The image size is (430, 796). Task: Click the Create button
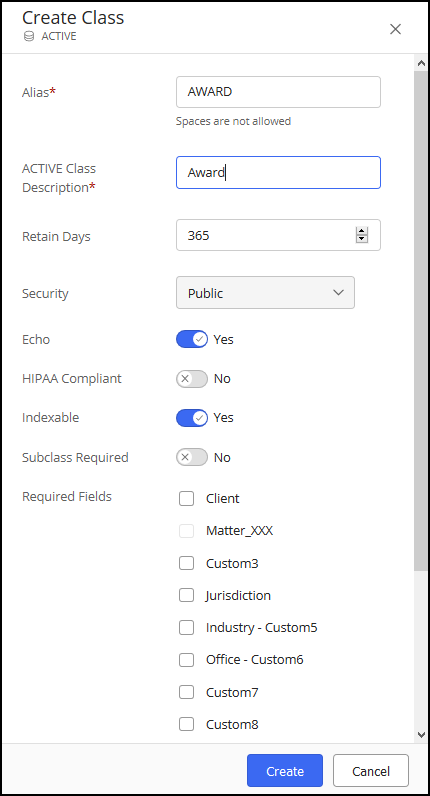pyautogui.click(x=285, y=771)
